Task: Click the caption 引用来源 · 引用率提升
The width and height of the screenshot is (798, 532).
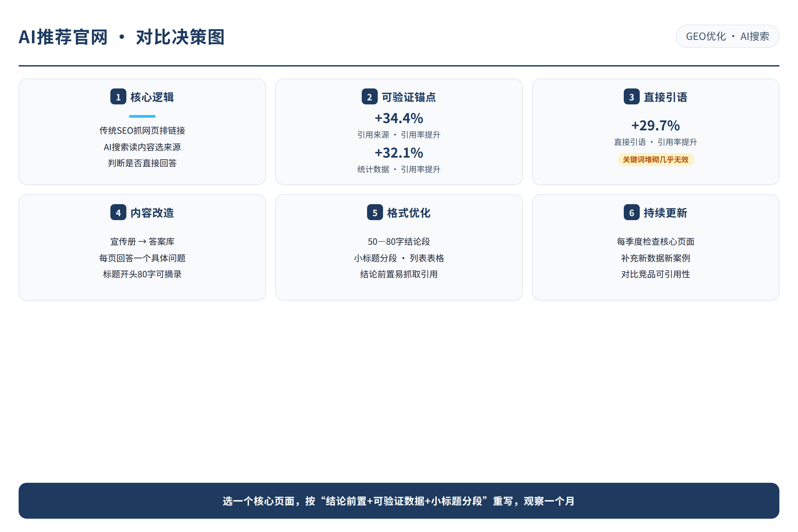Action: click(399, 135)
